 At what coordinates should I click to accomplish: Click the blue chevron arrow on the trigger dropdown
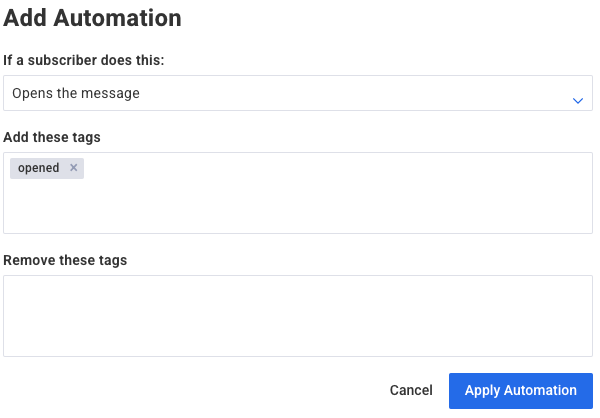pos(577,100)
